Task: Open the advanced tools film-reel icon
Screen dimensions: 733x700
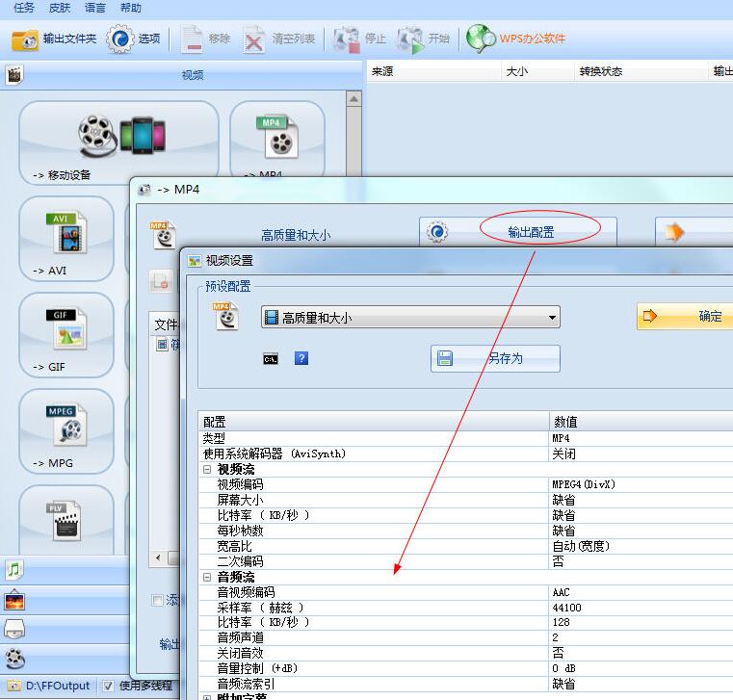Action: pyautogui.click(x=15, y=659)
